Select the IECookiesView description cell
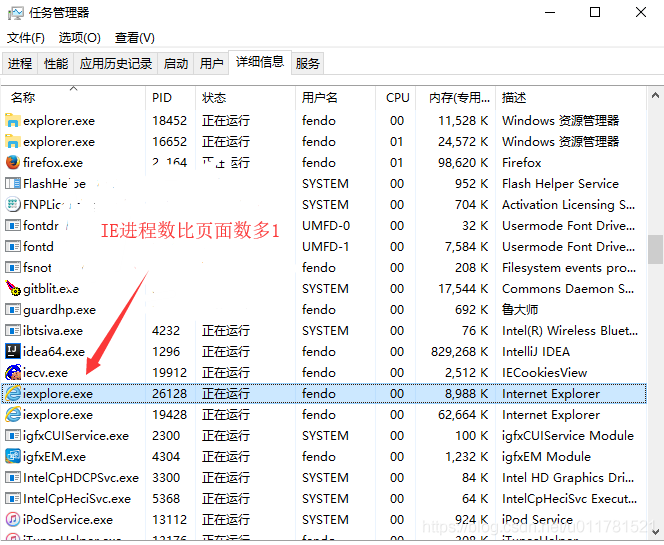Screen dimensions: 664x545 tap(545, 373)
